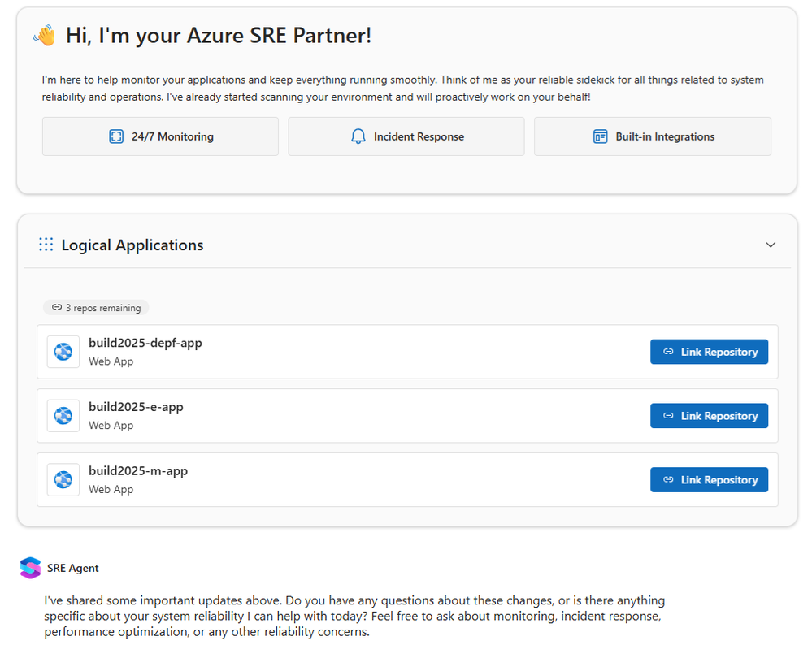This screenshot has width=812, height=645.
Task: Open the Incident Response card
Action: click(406, 136)
